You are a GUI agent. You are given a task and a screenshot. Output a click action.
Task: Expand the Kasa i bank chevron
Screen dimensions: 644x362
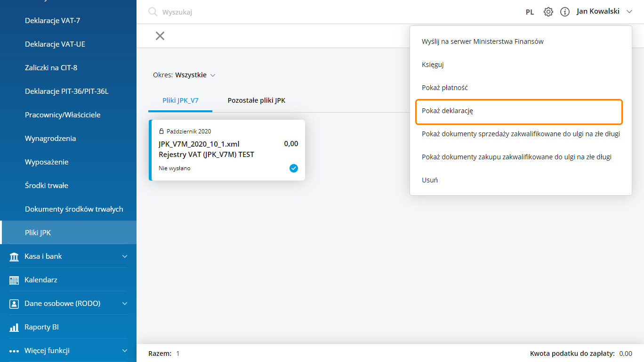point(125,256)
